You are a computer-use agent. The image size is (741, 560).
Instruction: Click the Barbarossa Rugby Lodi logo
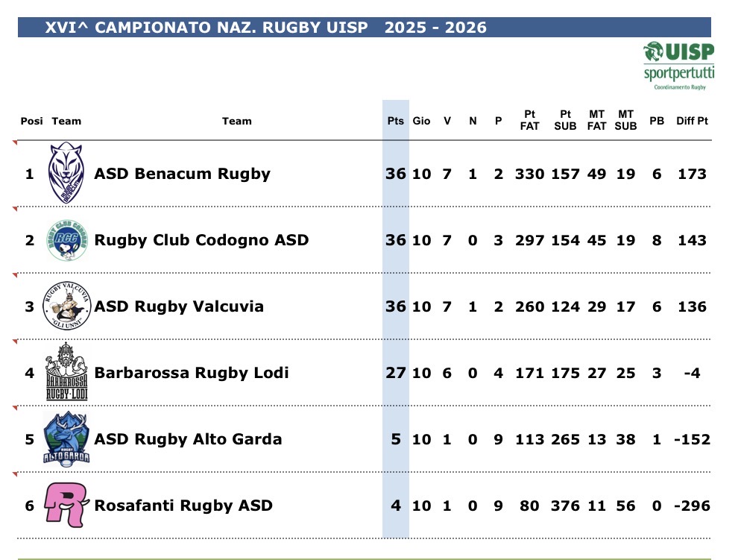coord(66,371)
